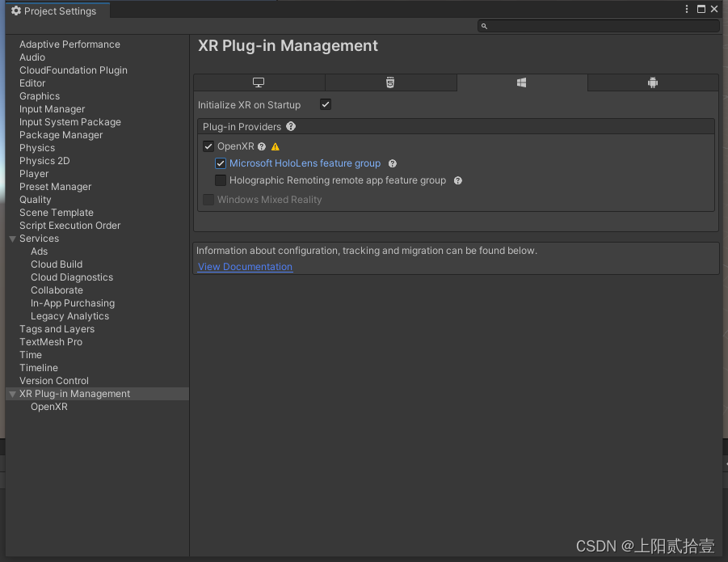The width and height of the screenshot is (728, 562).
Task: Click the Windows Mixed Reality label
Action: [269, 200]
